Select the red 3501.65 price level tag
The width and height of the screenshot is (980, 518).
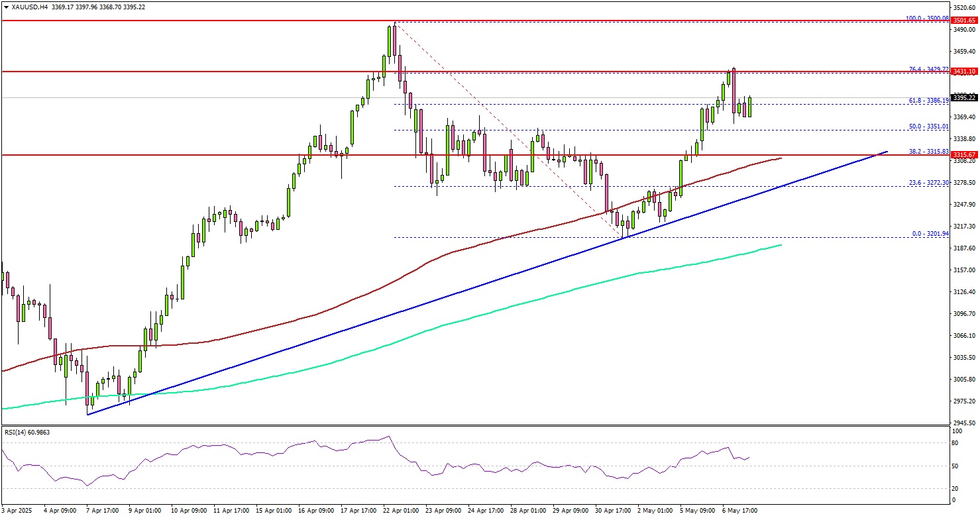(x=964, y=21)
